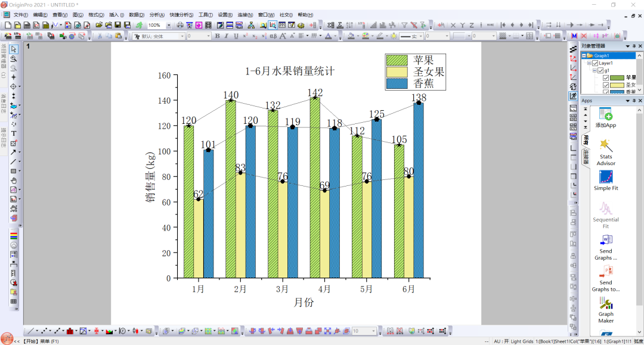The width and height of the screenshot is (644, 345).
Task: Click the Italic formatting button
Action: [227, 36]
